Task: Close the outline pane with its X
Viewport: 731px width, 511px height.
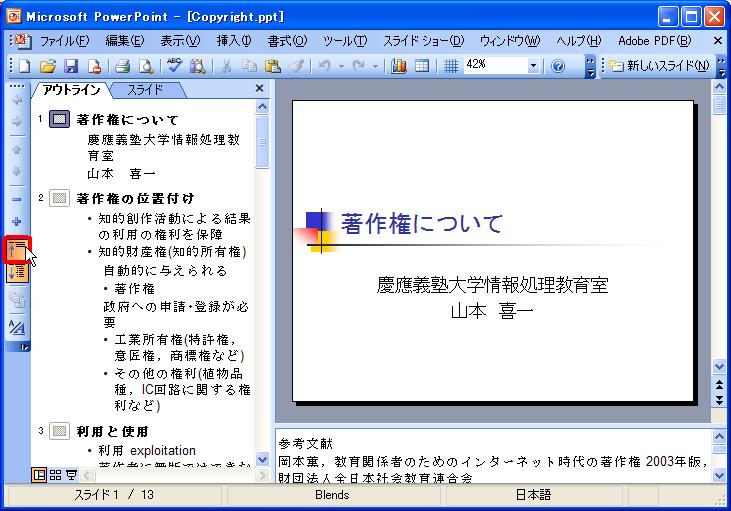Action: [260, 88]
